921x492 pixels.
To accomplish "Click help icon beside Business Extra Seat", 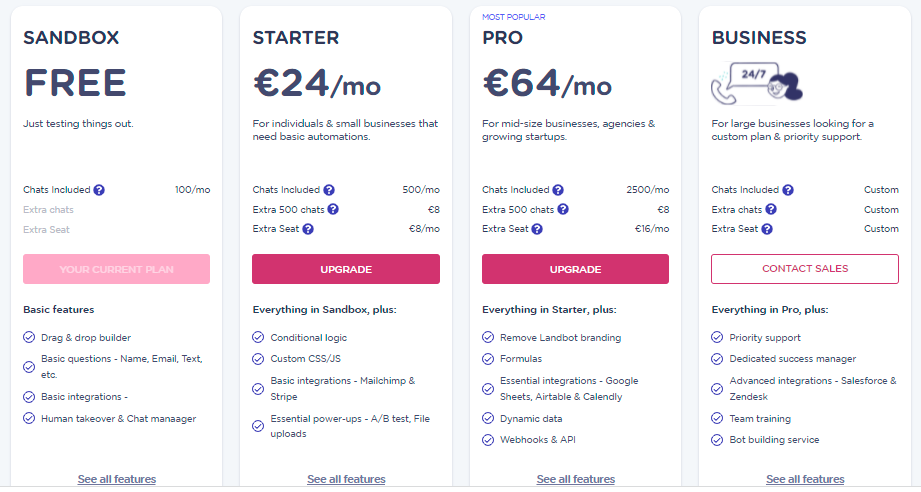I will [x=767, y=229].
